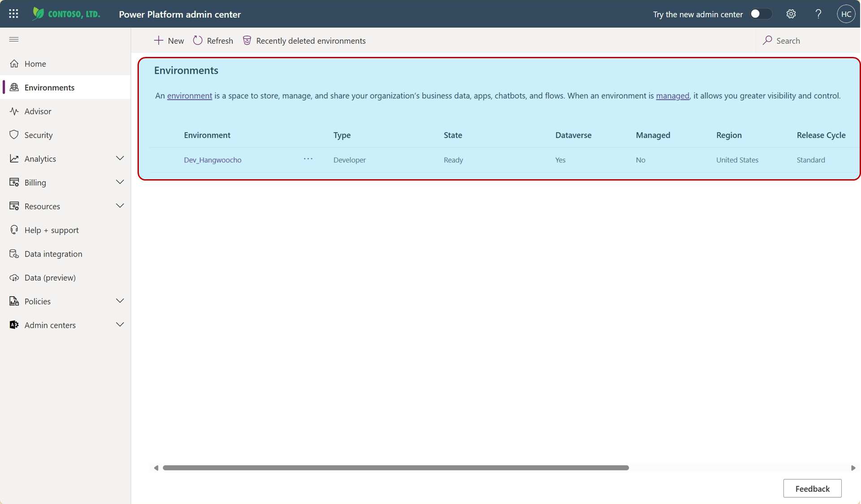Sort by State column header
The image size is (861, 504).
(x=453, y=135)
